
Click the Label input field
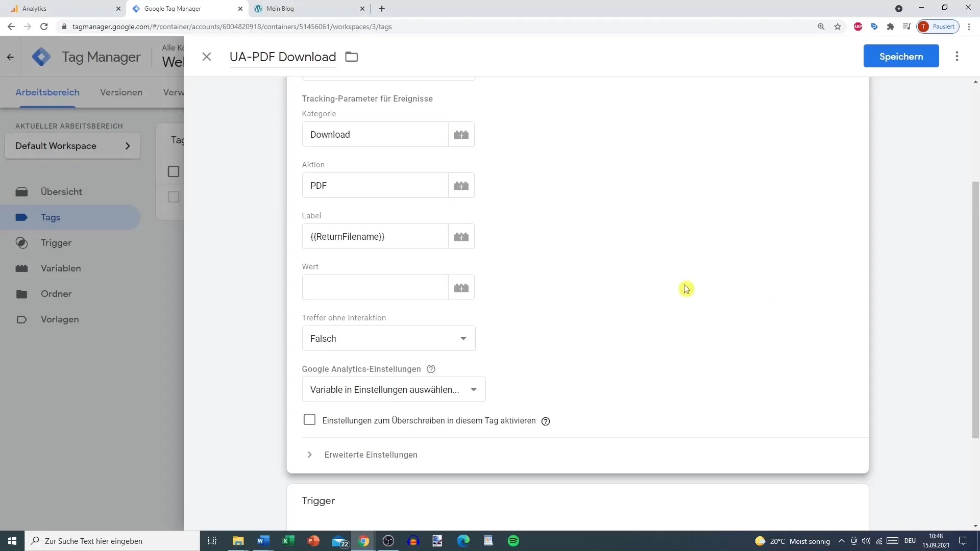[376, 236]
